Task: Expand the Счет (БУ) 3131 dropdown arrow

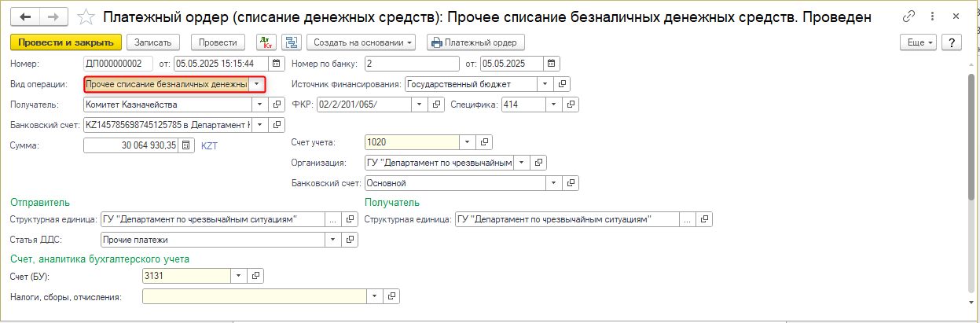Action: point(239,276)
